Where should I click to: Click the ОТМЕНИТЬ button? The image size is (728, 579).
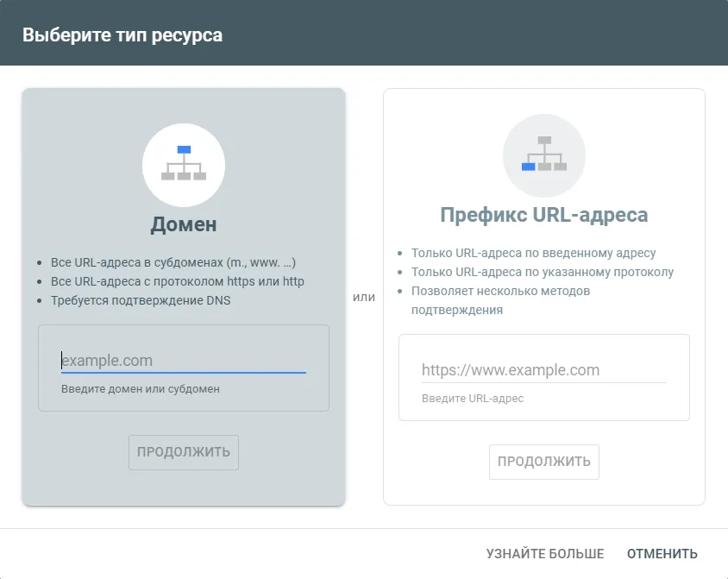coord(662,553)
